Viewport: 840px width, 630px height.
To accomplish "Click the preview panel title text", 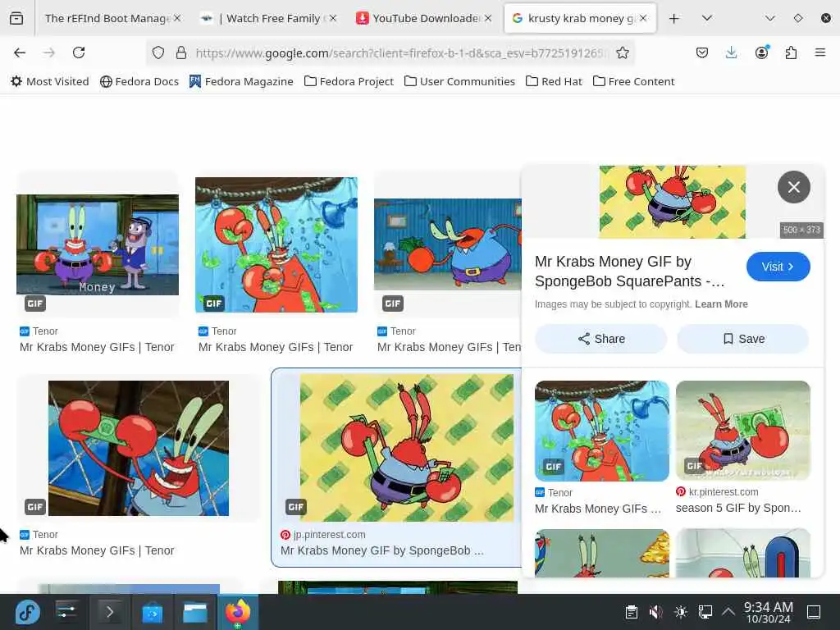I will (630, 271).
